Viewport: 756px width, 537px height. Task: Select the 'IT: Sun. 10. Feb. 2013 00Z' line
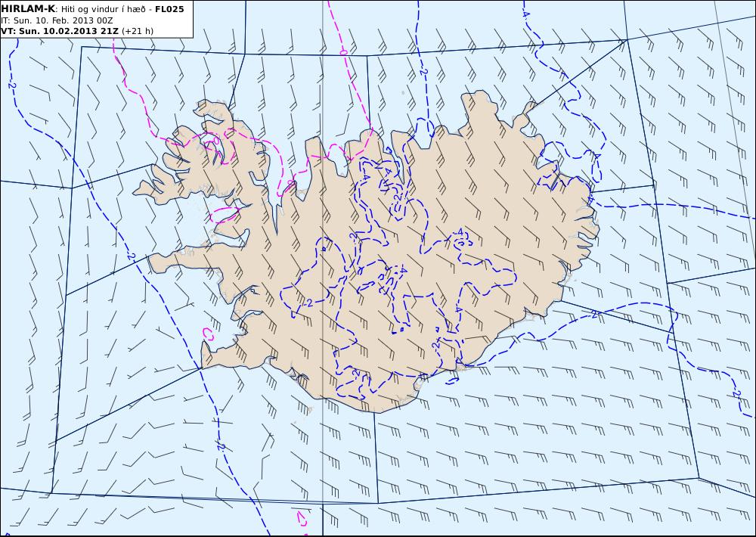(57, 20)
